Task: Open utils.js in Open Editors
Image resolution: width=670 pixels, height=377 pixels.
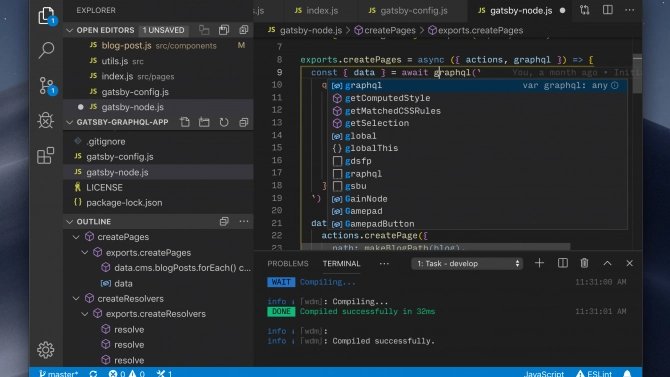Action: 159,61
